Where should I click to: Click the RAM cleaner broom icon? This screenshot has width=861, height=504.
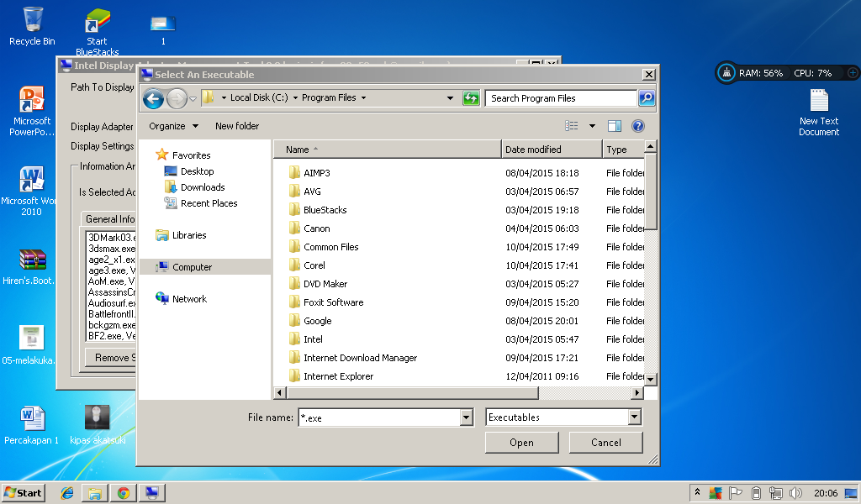(x=726, y=72)
